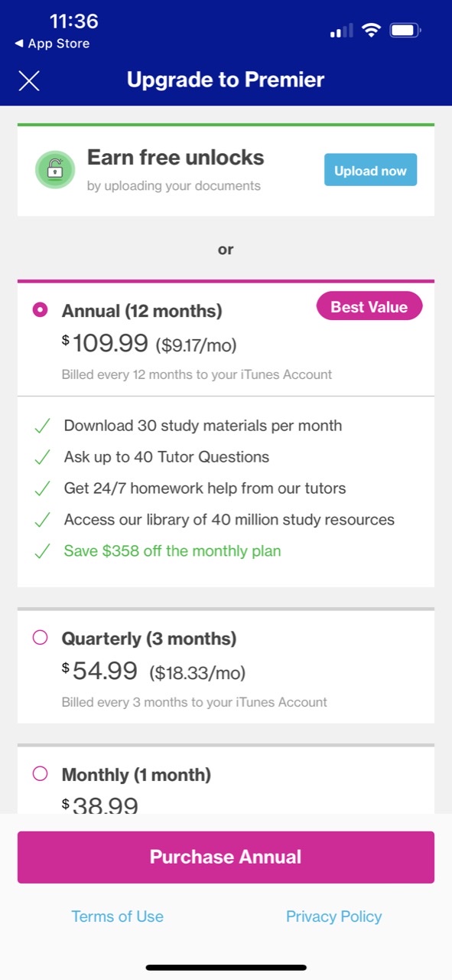Click the battery icon in the status bar
Image resolution: width=452 pixels, height=980 pixels.
point(405,30)
